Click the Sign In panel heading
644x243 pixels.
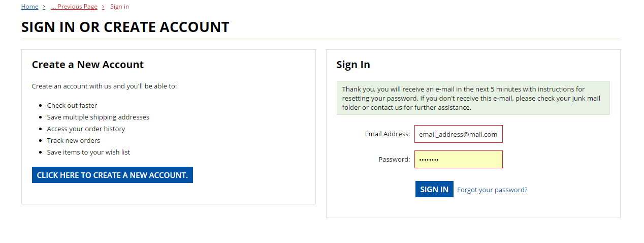point(353,65)
